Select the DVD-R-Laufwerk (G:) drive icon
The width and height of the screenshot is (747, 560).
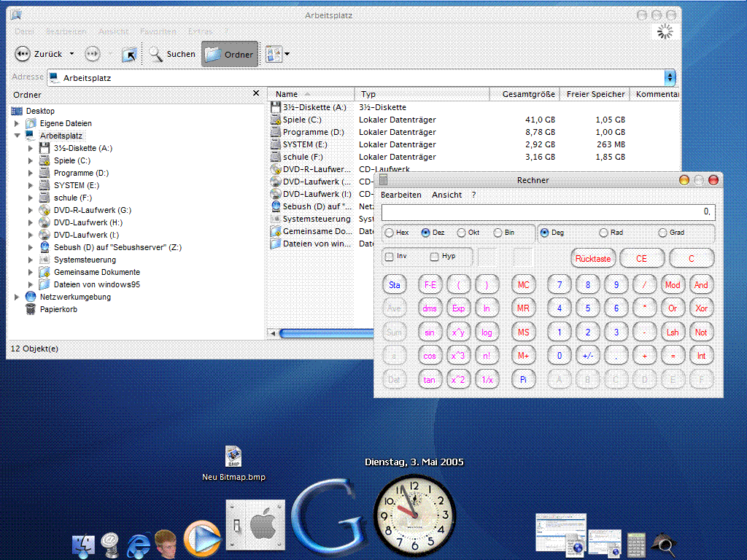[44, 210]
